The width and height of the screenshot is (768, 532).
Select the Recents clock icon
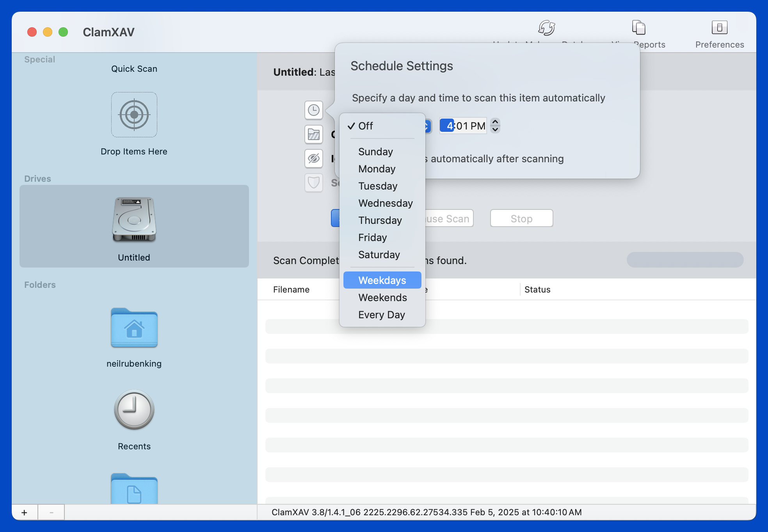(x=134, y=410)
